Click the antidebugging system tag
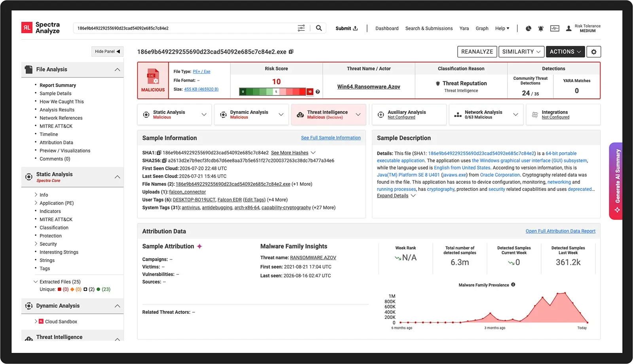Viewport: 633px width, 364px height. 217,208
